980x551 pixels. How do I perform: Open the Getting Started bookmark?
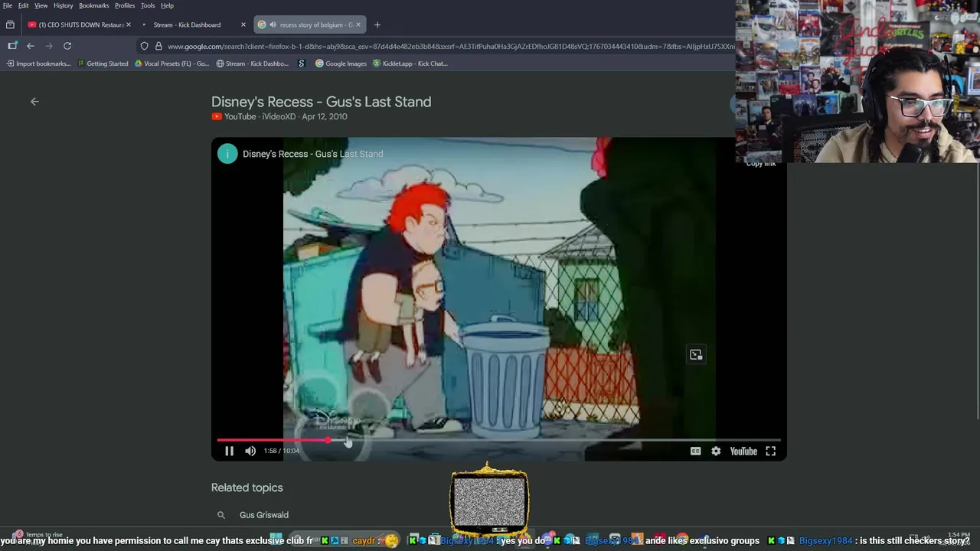103,64
